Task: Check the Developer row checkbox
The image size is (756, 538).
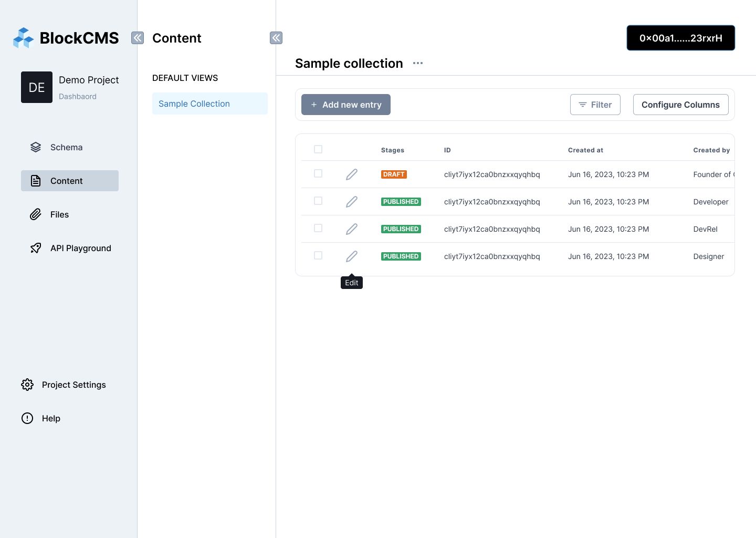Action: point(318,201)
